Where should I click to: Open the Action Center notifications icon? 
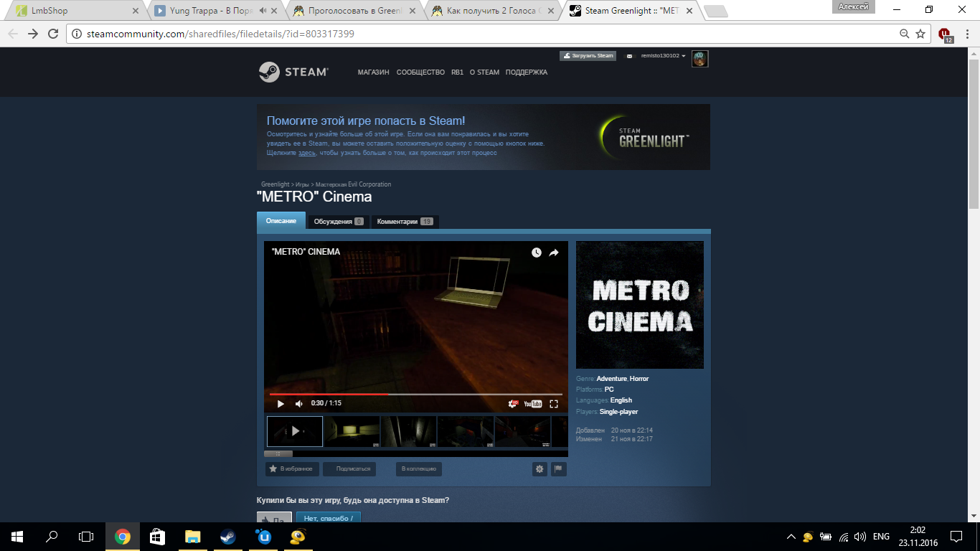pyautogui.click(x=956, y=537)
